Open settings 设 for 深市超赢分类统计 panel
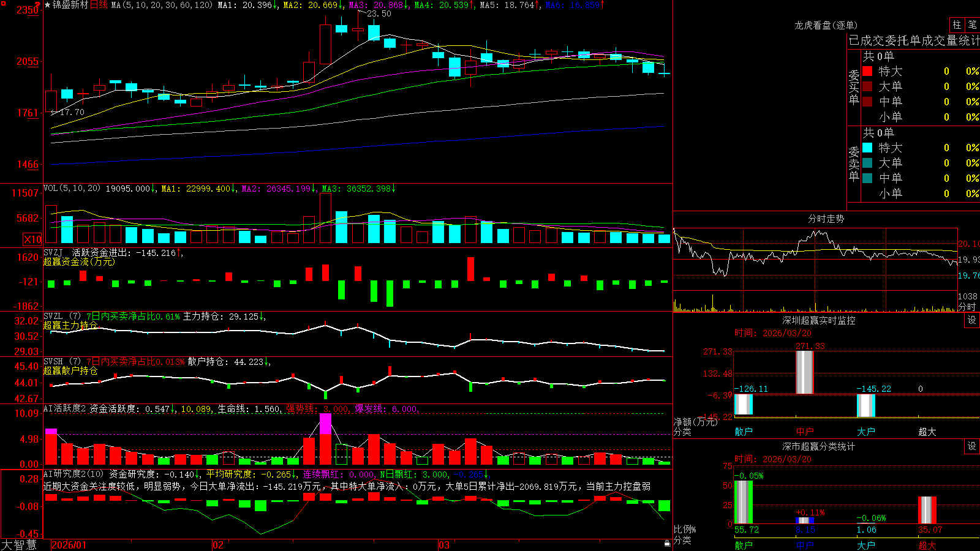The width and height of the screenshot is (980, 551). pyautogui.click(x=971, y=446)
